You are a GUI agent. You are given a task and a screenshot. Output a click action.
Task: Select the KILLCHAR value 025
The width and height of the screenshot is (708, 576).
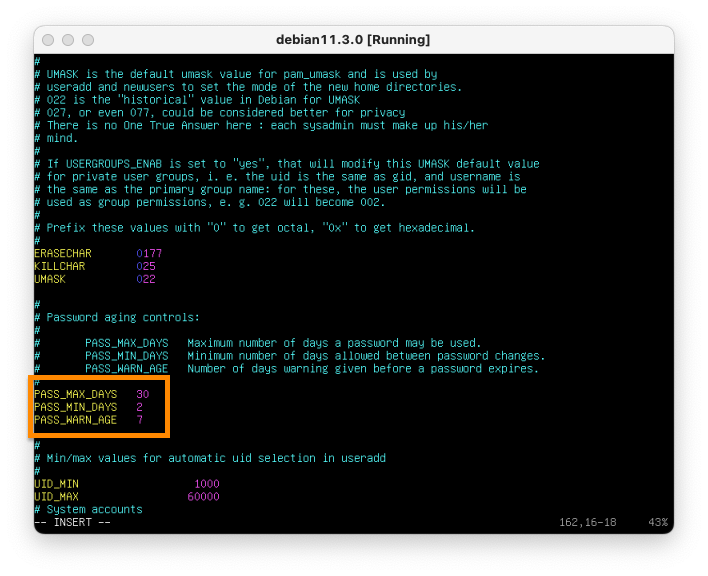146,266
